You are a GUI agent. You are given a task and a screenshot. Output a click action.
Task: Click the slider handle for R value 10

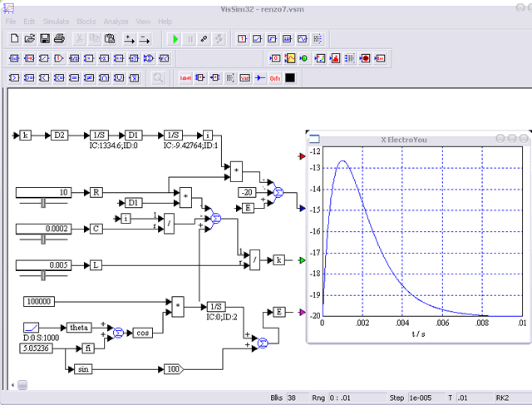tap(42, 204)
